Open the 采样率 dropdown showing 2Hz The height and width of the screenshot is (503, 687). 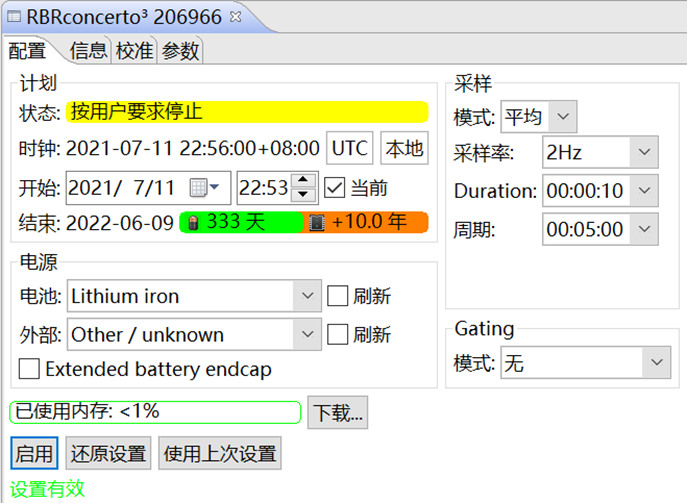(x=600, y=152)
